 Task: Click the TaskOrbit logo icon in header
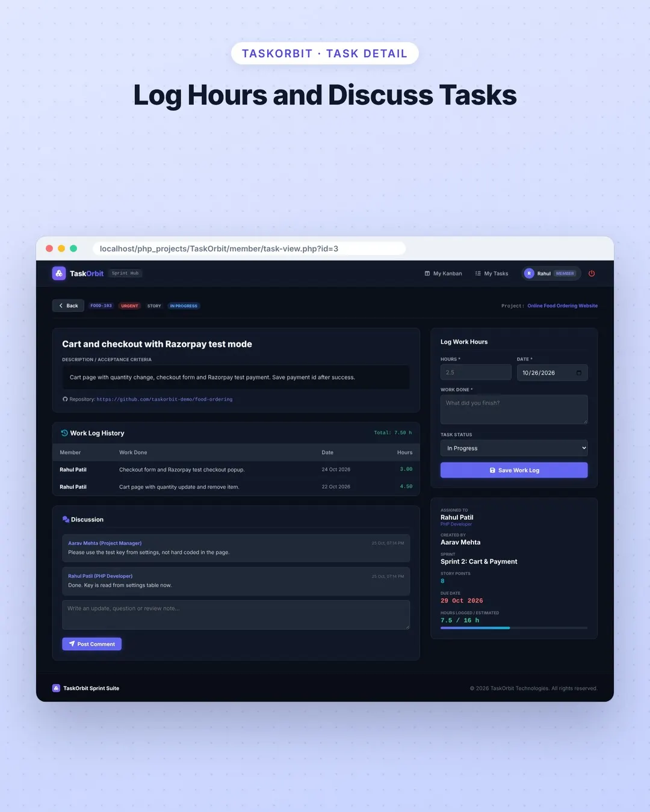pos(59,273)
